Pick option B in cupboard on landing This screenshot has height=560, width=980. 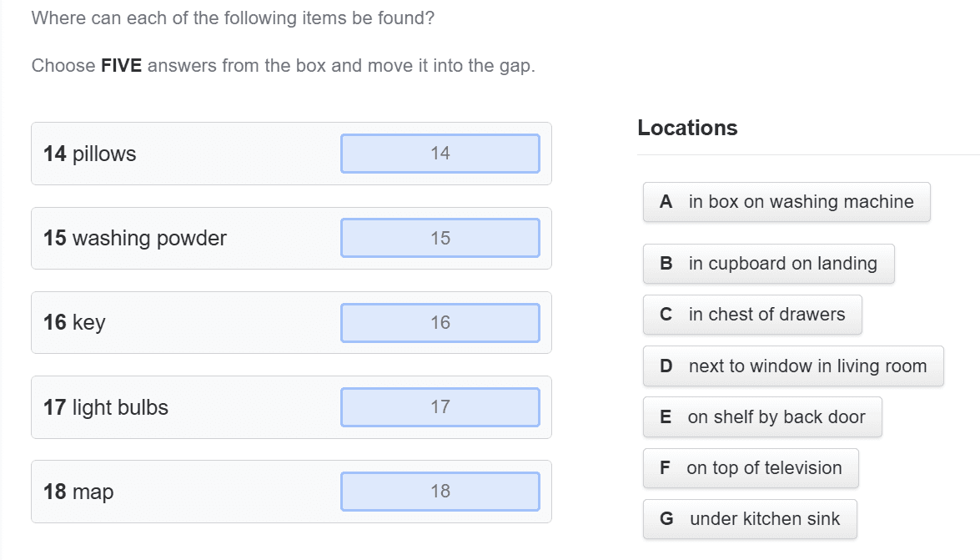(x=768, y=264)
